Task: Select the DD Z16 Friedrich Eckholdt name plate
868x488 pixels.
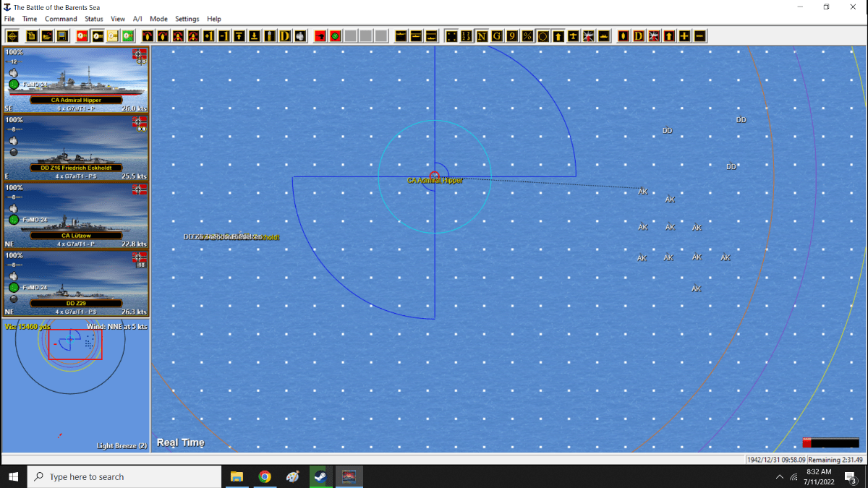Action: pos(76,168)
